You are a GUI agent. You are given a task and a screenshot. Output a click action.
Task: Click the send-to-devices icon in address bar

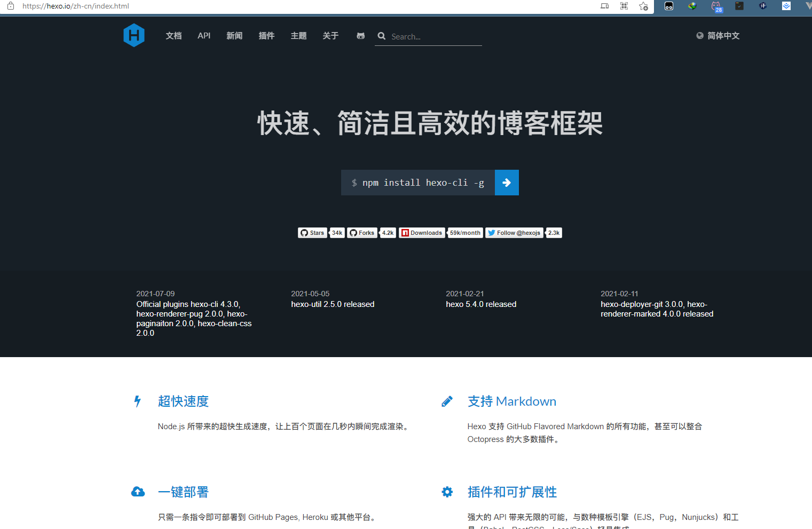[605, 6]
